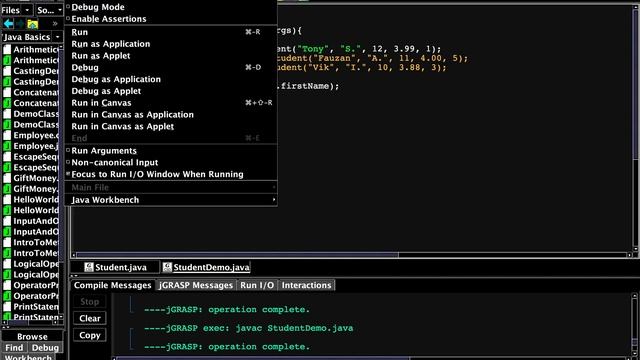Click the green J icon beside Employee.j
The width and height of the screenshot is (640, 360).
(x=7, y=146)
